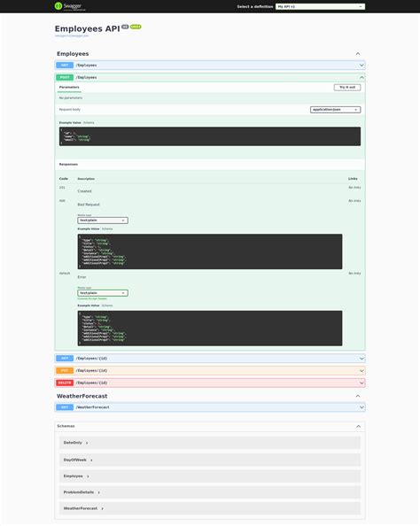Image resolution: width=420 pixels, height=526 pixels.
Task: Collapse the WeatherForecast section chevron
Action: click(358, 396)
